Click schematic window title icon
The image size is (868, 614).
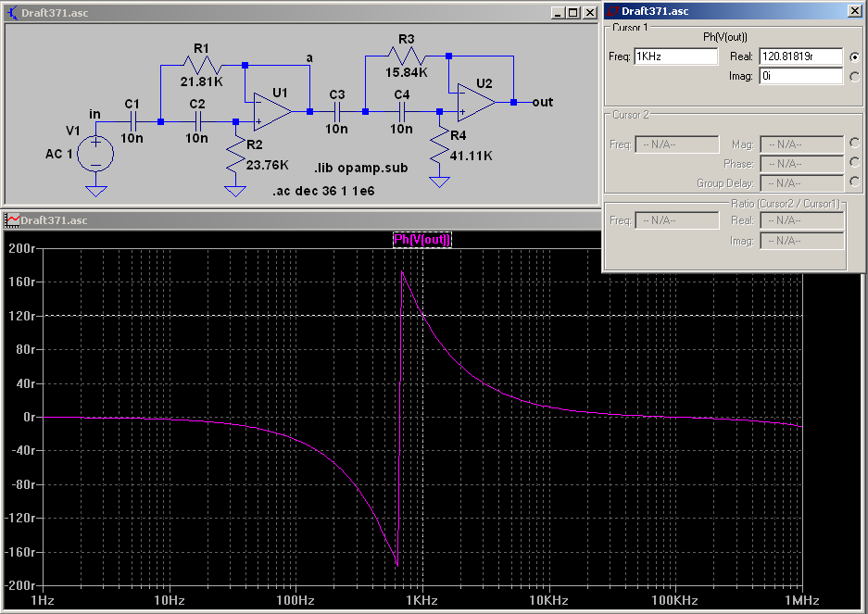pyautogui.click(x=12, y=13)
